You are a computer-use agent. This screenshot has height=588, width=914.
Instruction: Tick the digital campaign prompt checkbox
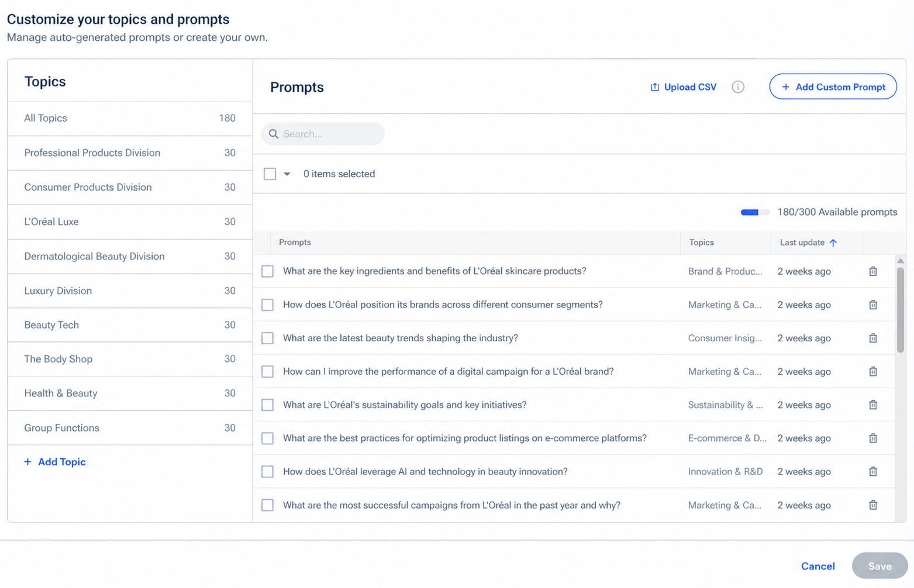(267, 371)
